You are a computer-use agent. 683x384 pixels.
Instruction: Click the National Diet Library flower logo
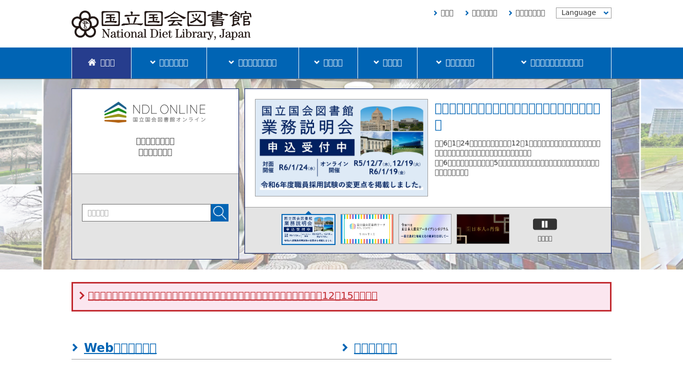pos(85,24)
